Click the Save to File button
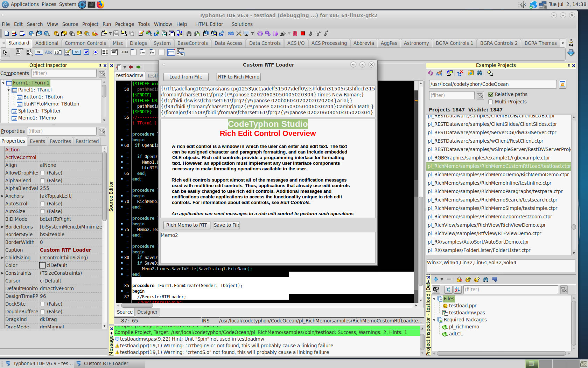The image size is (588, 368). point(227,225)
